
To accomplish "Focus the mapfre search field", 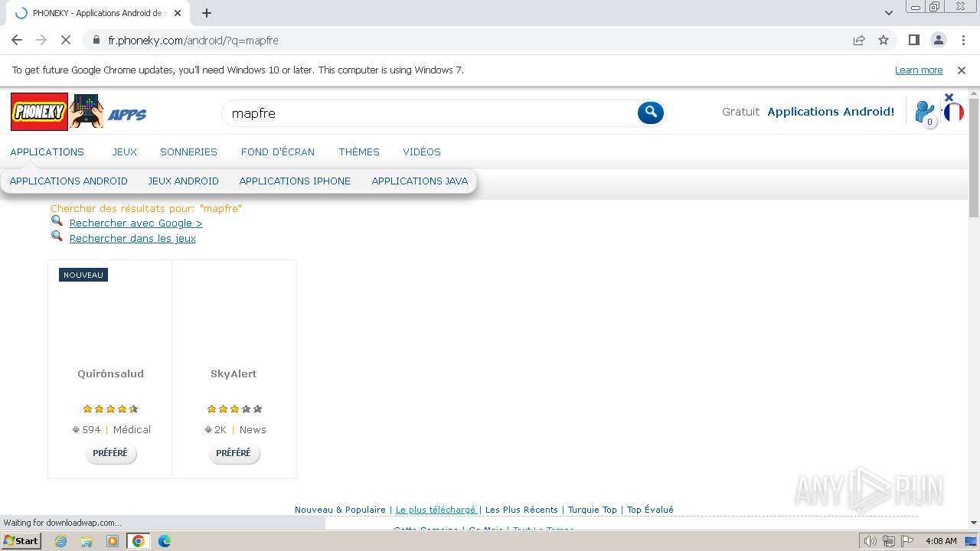I will (x=429, y=113).
